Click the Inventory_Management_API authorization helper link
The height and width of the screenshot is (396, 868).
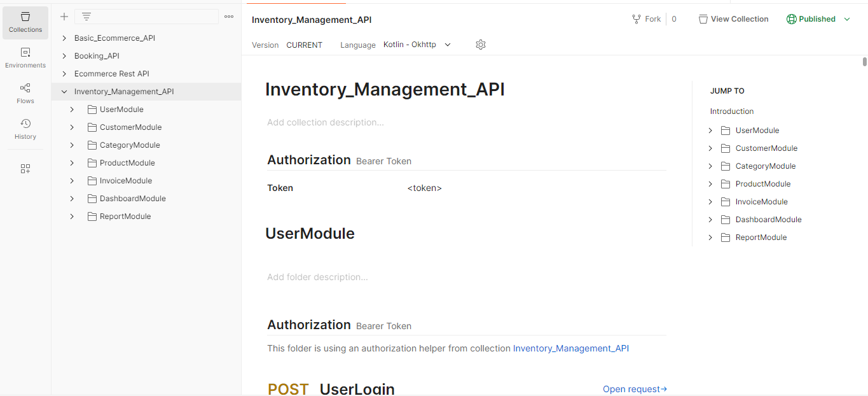point(570,348)
